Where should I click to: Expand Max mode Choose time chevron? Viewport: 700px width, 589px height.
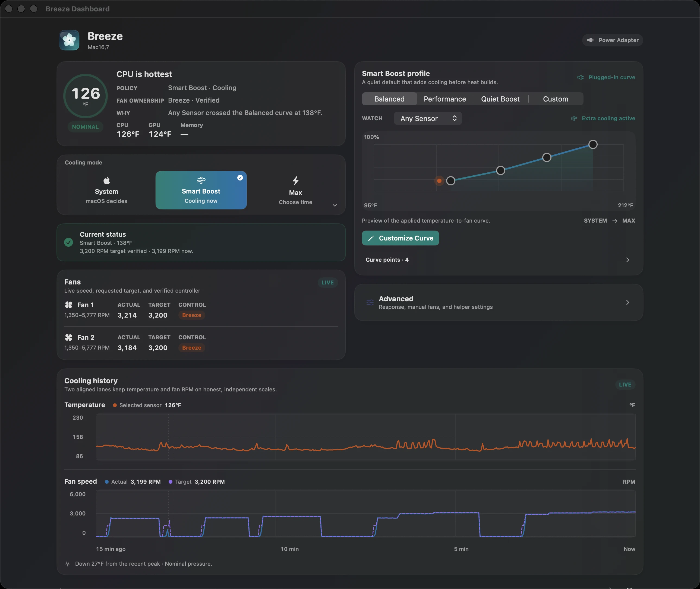coord(335,205)
